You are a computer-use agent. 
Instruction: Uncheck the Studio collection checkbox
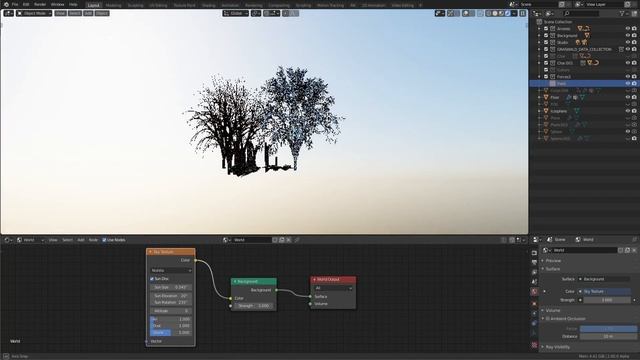(546, 42)
